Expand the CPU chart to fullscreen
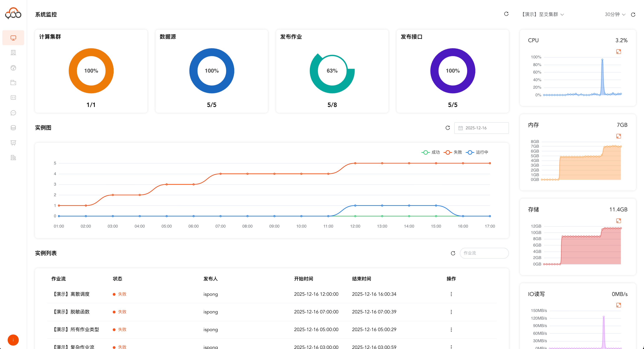This screenshot has width=644, height=349. [x=618, y=52]
